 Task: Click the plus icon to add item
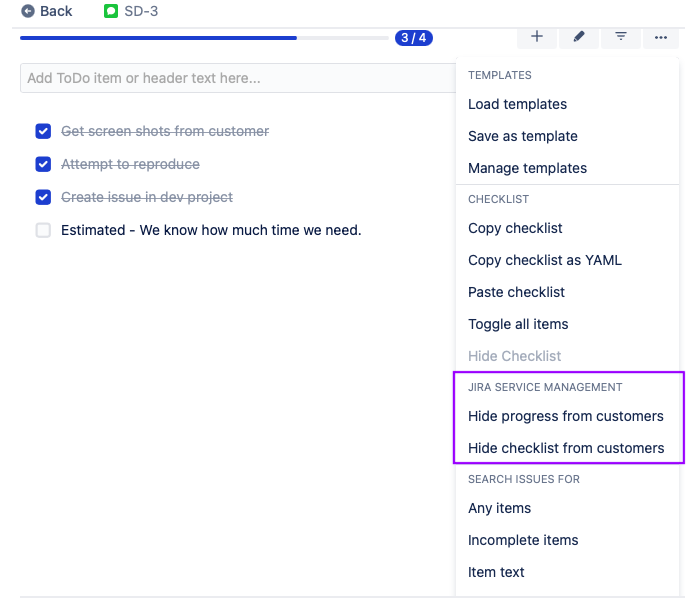pos(537,36)
